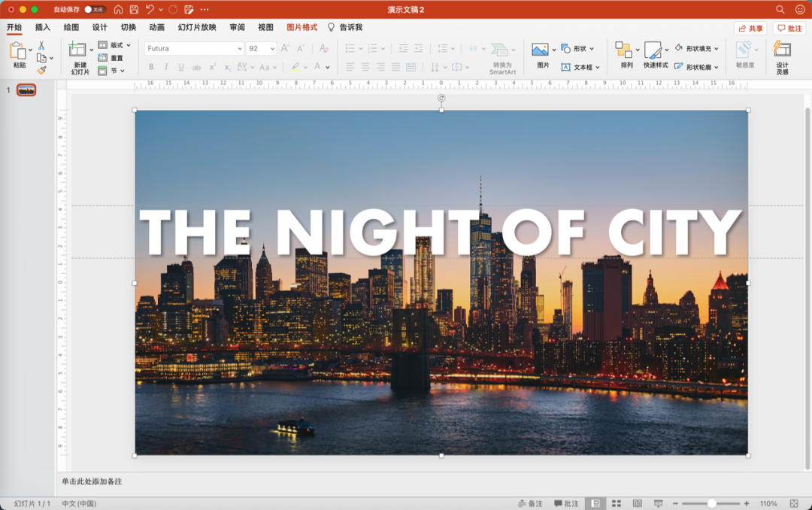Click the 重置 reset button
The height and width of the screenshot is (510, 812).
tap(111, 58)
